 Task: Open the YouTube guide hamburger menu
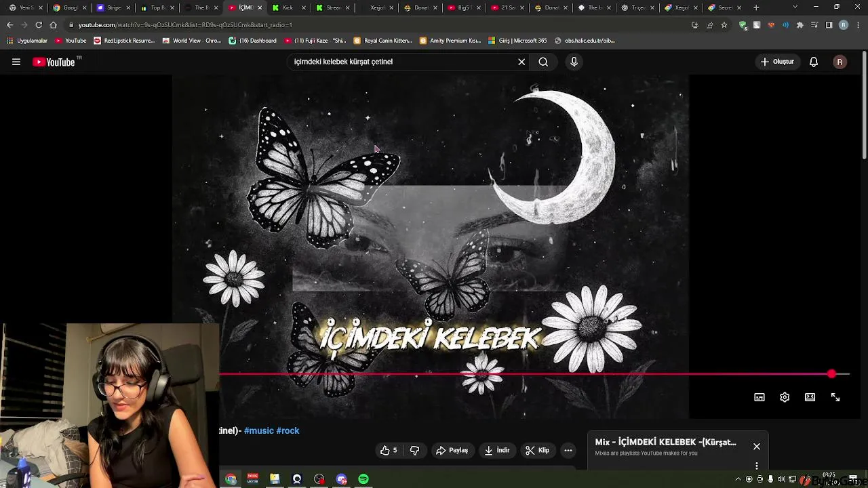click(x=16, y=62)
